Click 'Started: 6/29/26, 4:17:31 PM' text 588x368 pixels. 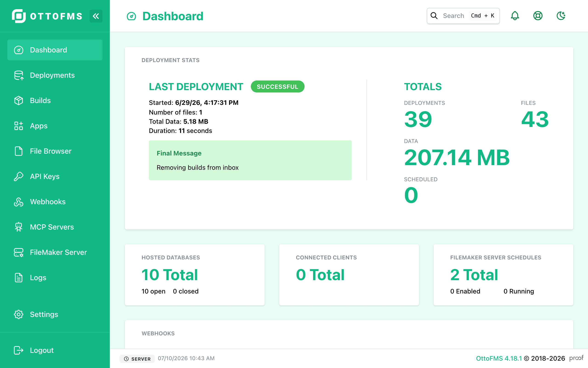pos(194,103)
